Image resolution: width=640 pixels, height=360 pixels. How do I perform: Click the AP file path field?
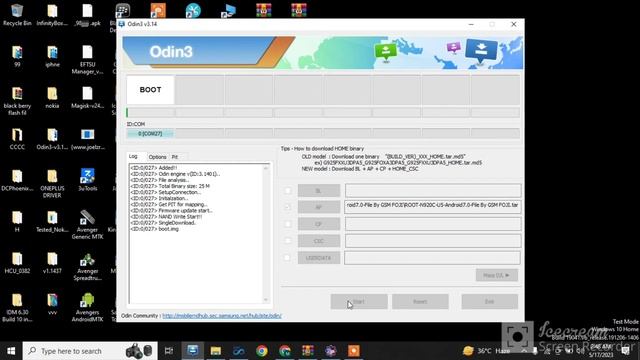pyautogui.click(x=433, y=207)
